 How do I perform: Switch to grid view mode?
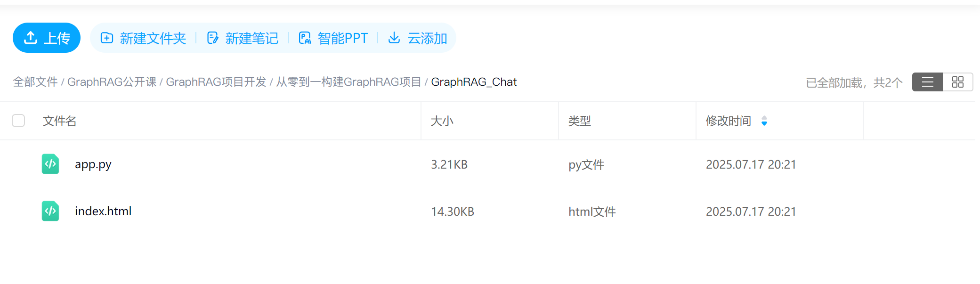pos(958,82)
